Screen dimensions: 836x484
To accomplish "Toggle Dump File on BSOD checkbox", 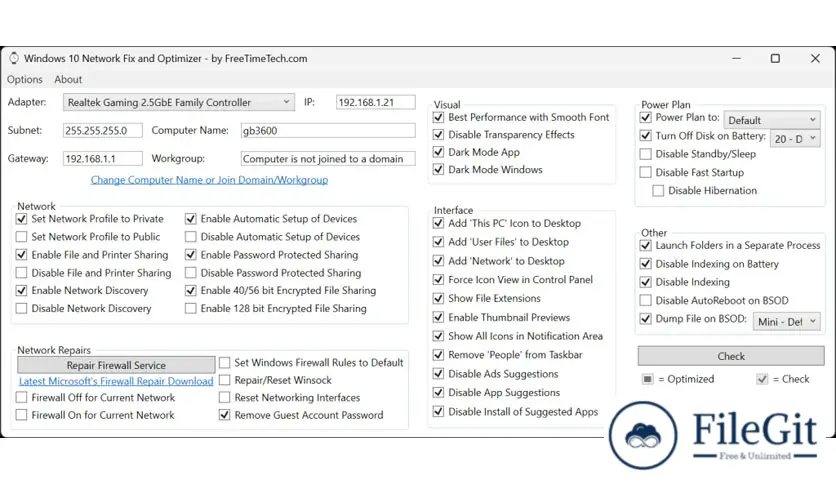I will [646, 319].
